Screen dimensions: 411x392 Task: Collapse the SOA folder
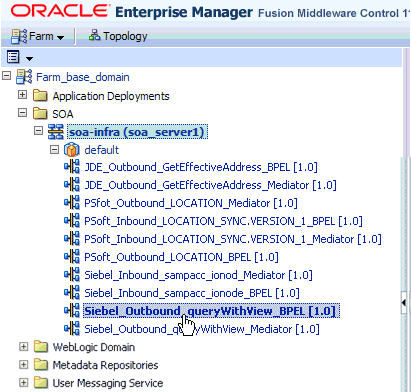click(x=22, y=113)
